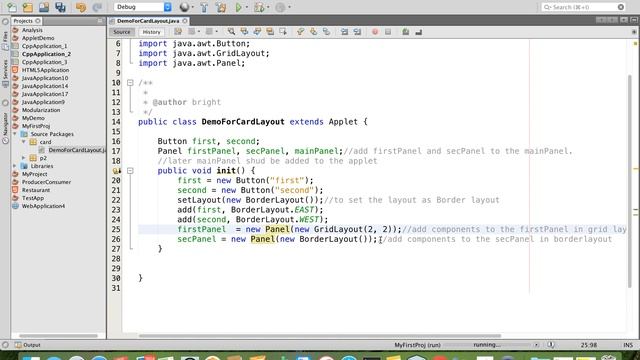The height and width of the screenshot is (360, 640).
Task: Click the editor horizontal scrollbar
Action: pyautogui.click(x=320, y=336)
